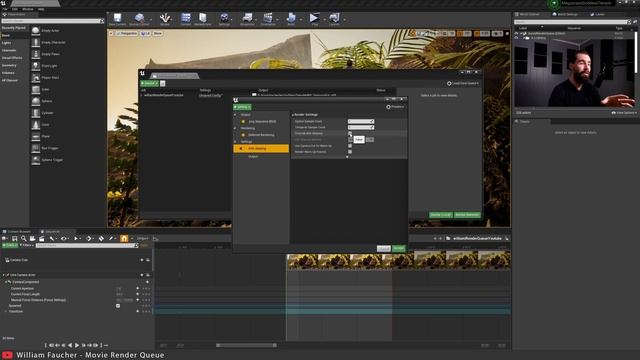Viewport: 640px width, 360px height.
Task: Click Sequencer render movie clapperboard icon
Action: (42, 238)
